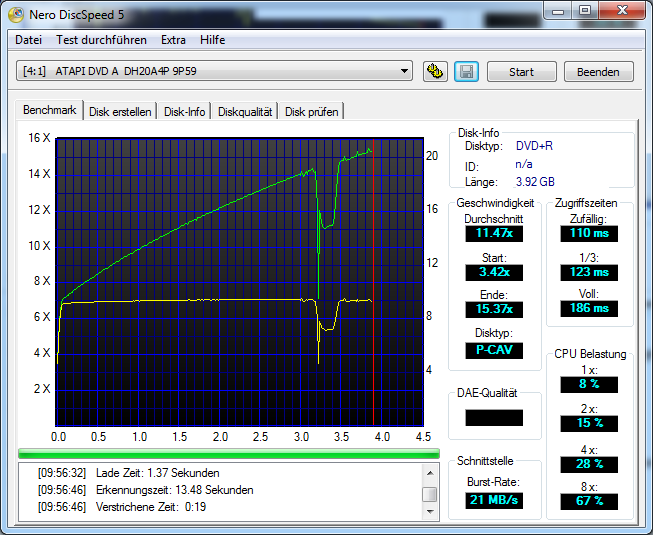The width and height of the screenshot is (653, 535).
Task: Click the 4x CPU load value 28 %
Action: pyautogui.click(x=589, y=464)
